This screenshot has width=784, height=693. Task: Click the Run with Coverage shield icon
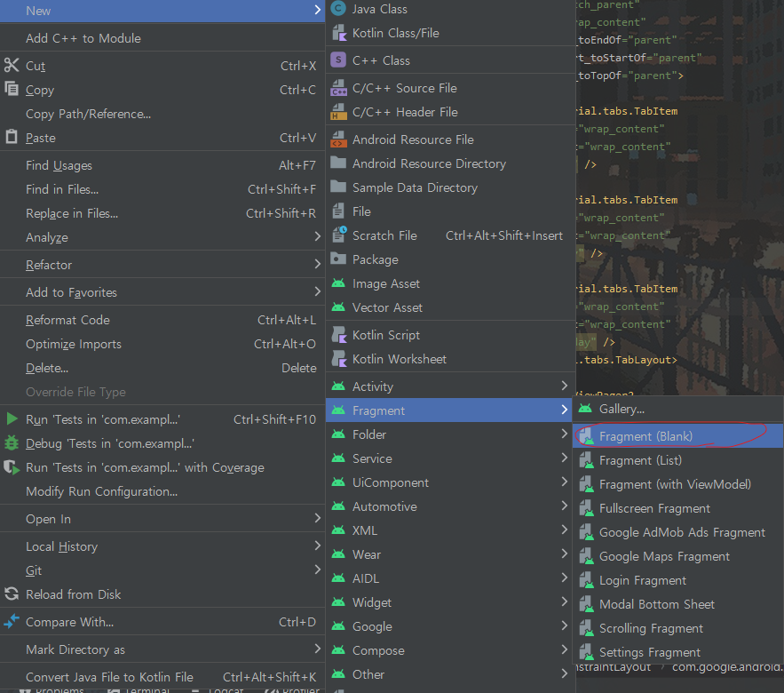click(11, 467)
